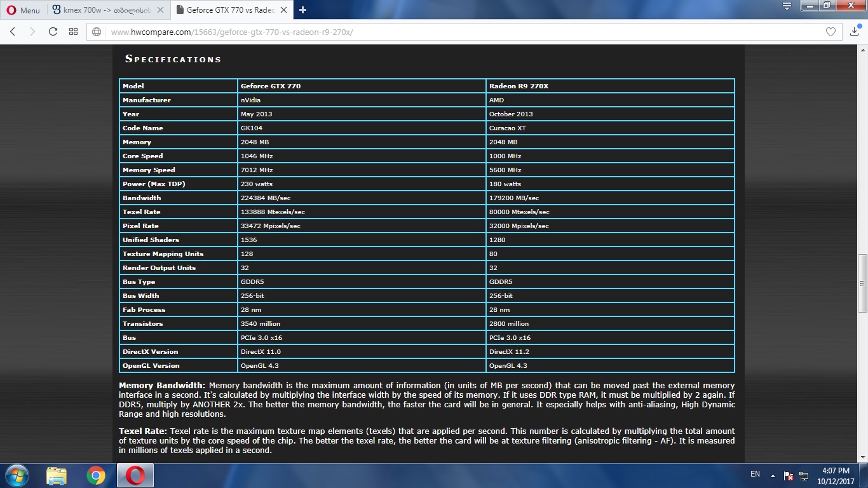Screen dimensions: 868x488
Task: Close the kmex 700w tab
Action: pos(161,10)
